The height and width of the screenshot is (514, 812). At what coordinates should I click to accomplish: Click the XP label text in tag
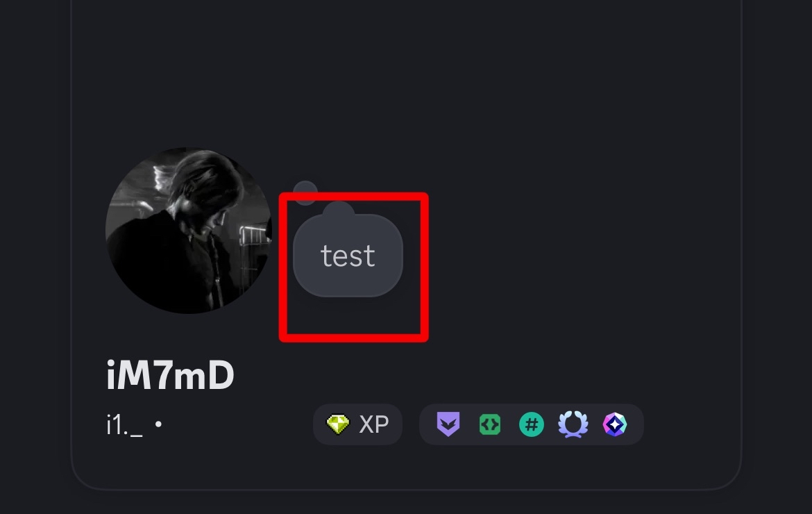coord(374,424)
